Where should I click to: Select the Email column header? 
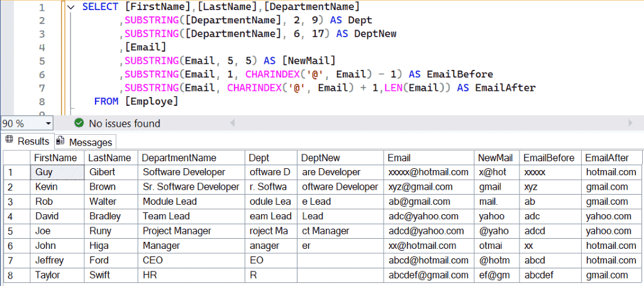pyautogui.click(x=429, y=157)
